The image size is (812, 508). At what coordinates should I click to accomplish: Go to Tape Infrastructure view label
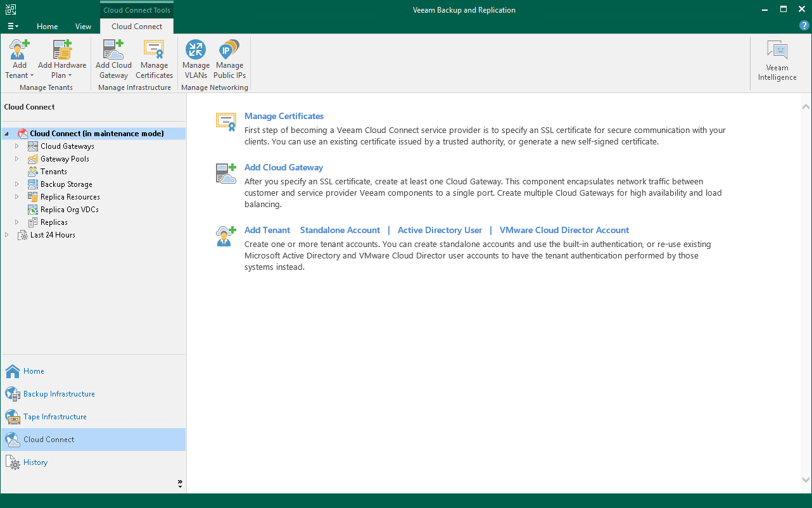55,417
